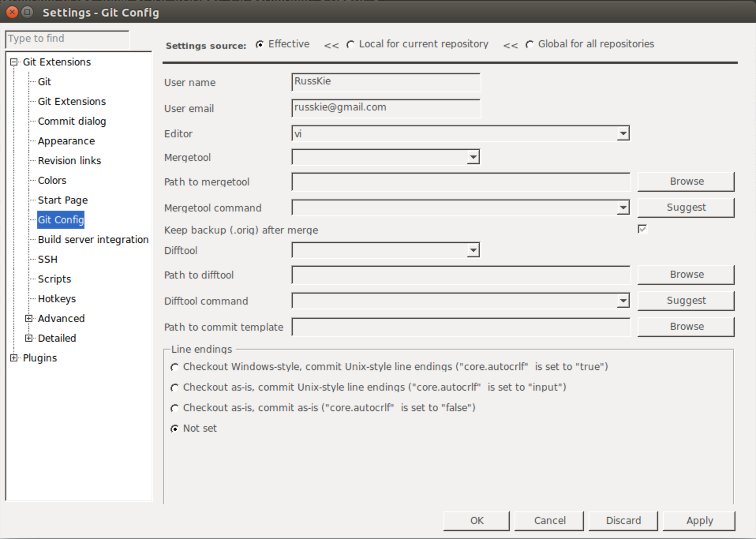
Task: Select "Global for all repositories" settings source
Action: 530,45
